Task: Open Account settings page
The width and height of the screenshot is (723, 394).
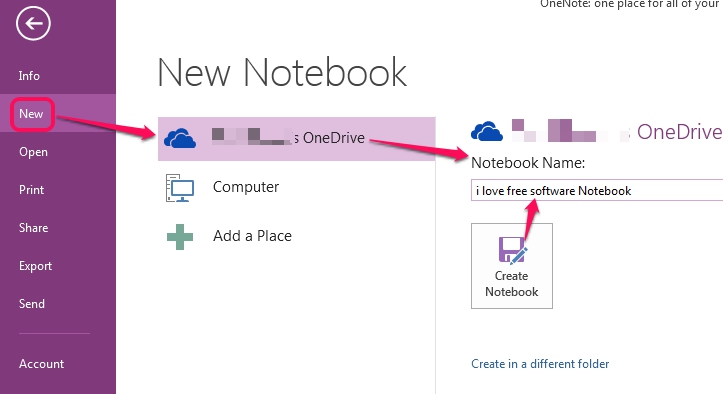Action: click(x=41, y=364)
